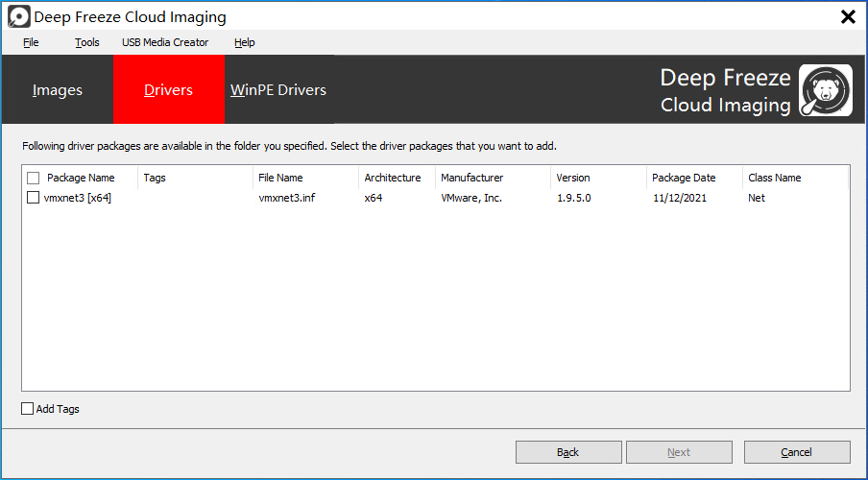Sort by the Manufacturer column header

point(472,178)
